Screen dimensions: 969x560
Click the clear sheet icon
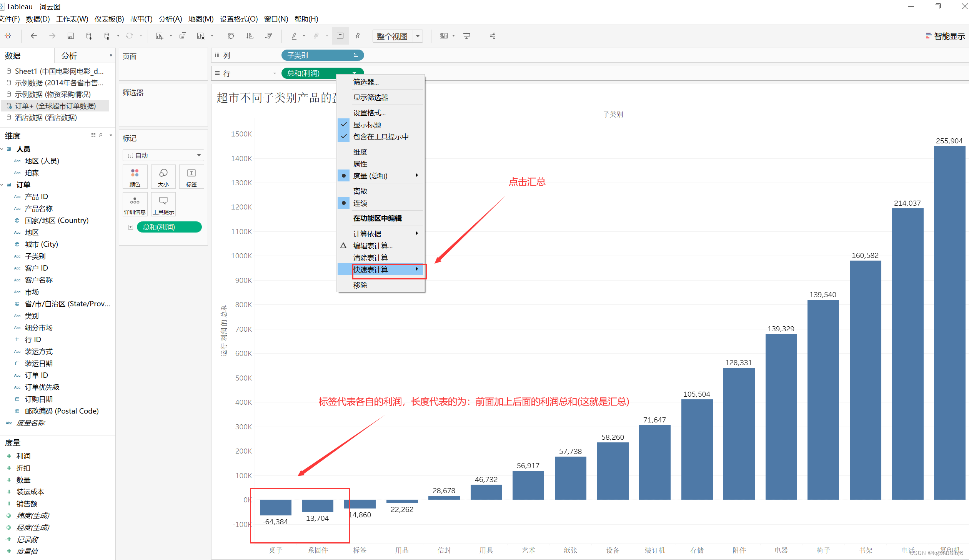pos(201,36)
